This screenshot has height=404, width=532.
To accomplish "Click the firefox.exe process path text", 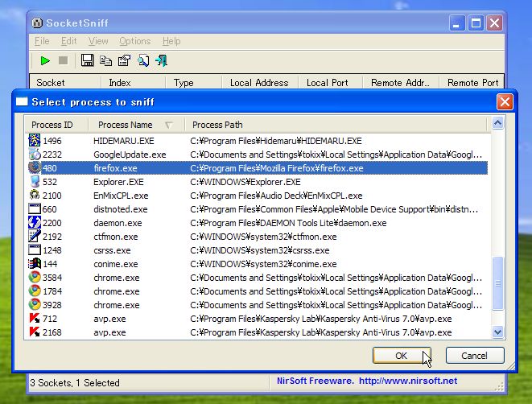I will click(x=277, y=168).
